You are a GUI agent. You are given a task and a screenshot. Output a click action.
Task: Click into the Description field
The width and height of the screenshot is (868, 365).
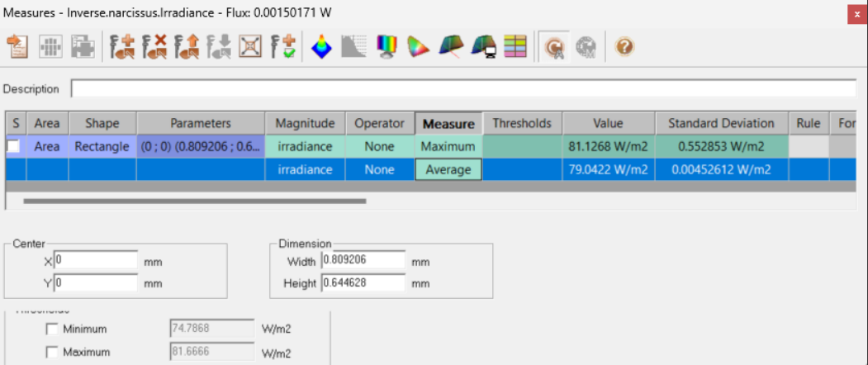[463, 88]
